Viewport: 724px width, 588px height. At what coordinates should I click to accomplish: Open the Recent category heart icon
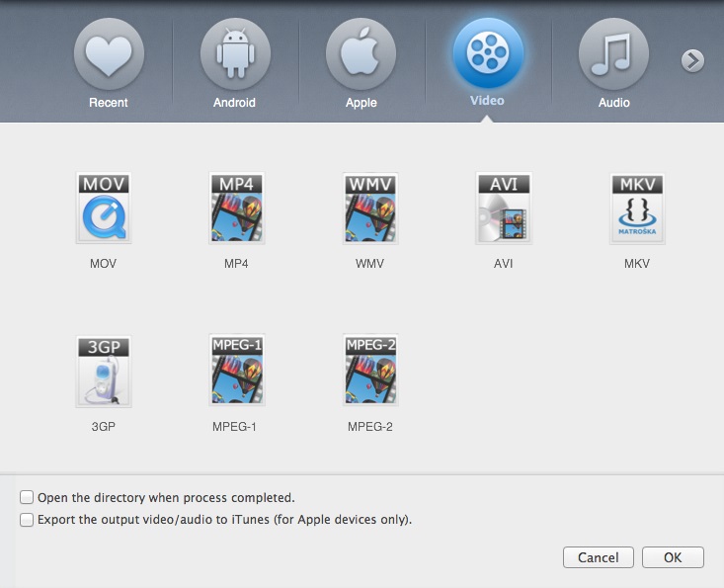(109, 54)
